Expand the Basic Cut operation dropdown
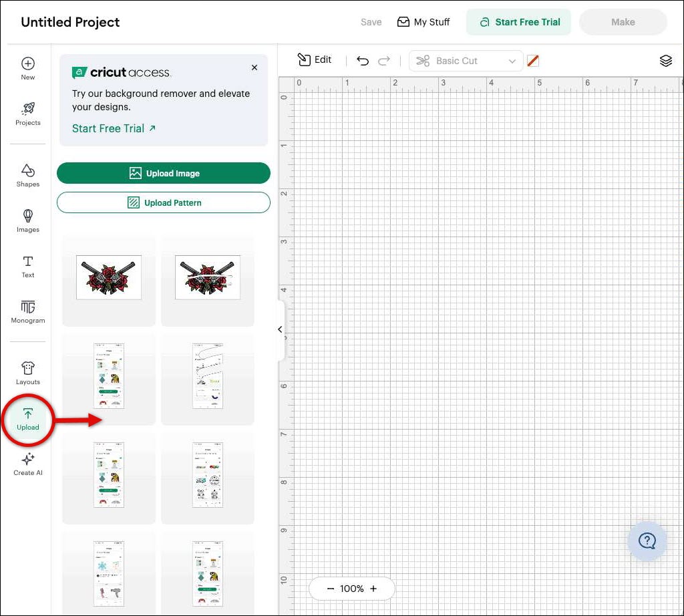Screen dimensions: 684x616 466,61
